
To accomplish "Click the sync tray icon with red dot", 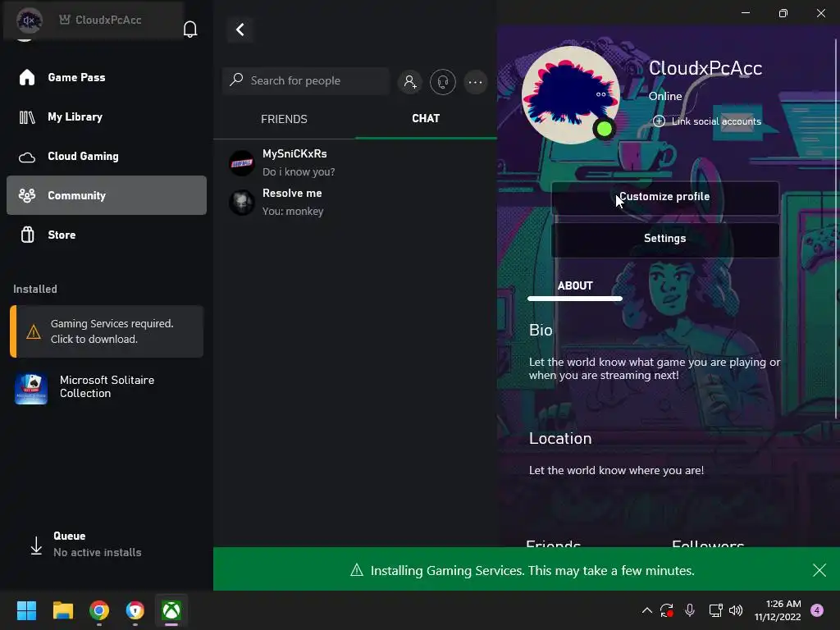I will tap(667, 610).
